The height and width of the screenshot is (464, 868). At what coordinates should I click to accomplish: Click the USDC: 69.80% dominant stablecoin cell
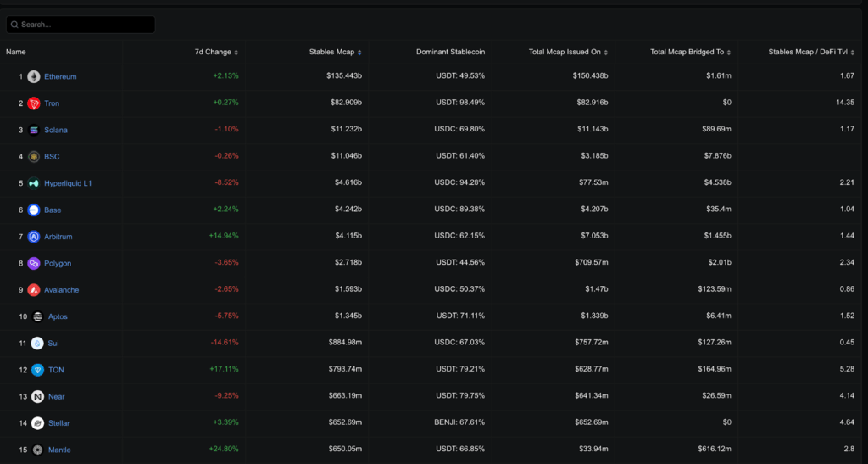[x=459, y=129]
